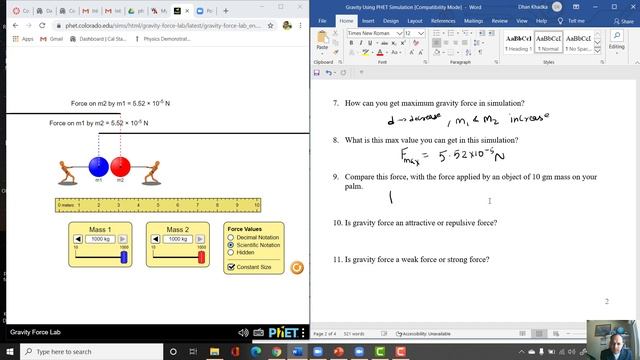The width and height of the screenshot is (640, 360).
Task: Open the File tab in Word
Action: [322, 21]
